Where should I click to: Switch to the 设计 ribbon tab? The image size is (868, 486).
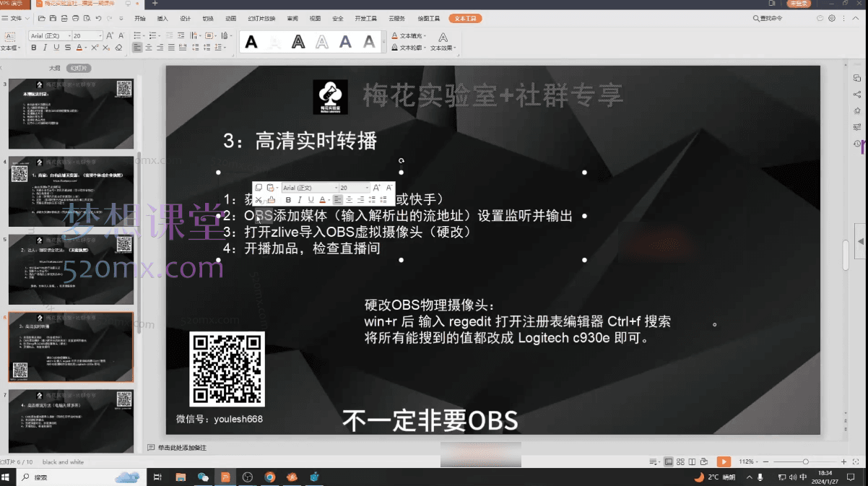click(x=185, y=18)
